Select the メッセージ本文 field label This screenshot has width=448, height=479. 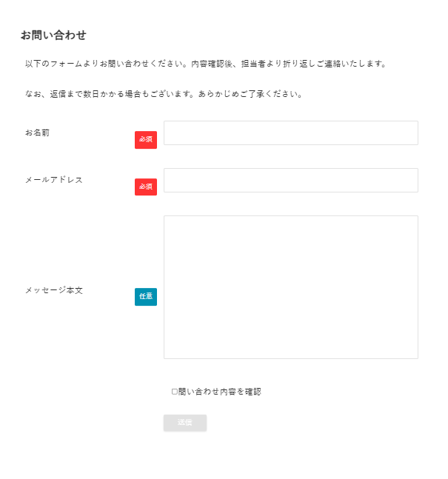coord(54,290)
